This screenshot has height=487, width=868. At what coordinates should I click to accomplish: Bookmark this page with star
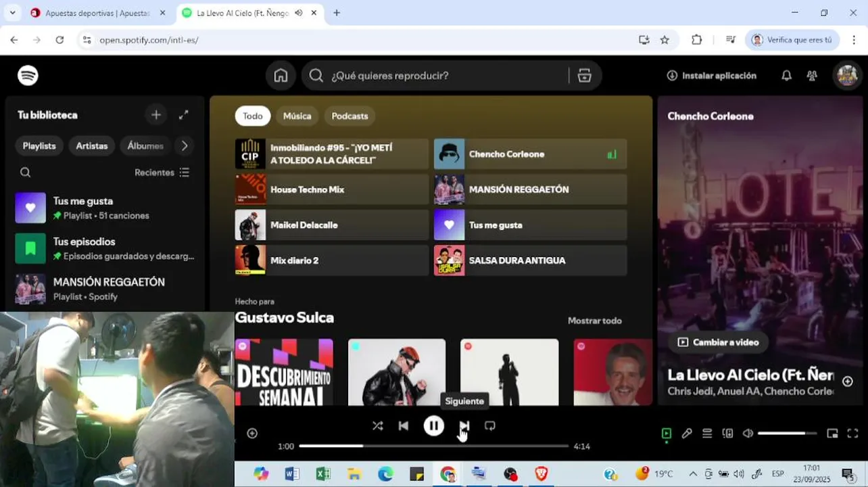tap(665, 40)
